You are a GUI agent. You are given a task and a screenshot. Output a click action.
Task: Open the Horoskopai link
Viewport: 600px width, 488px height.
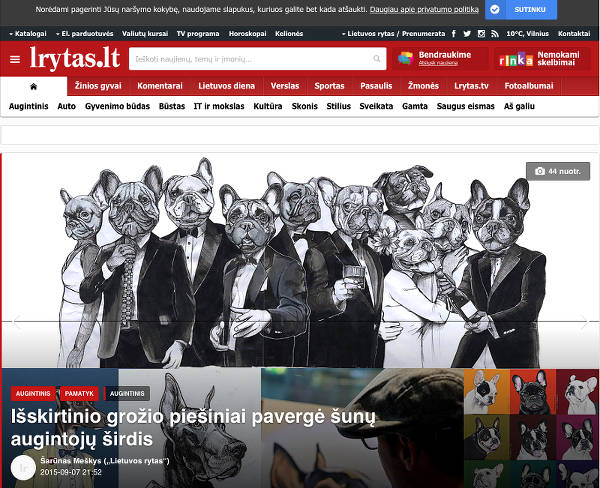tap(248, 34)
